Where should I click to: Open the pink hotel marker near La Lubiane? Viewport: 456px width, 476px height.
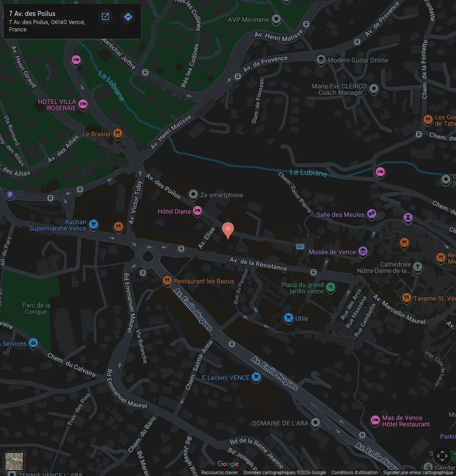pyautogui.click(x=380, y=172)
